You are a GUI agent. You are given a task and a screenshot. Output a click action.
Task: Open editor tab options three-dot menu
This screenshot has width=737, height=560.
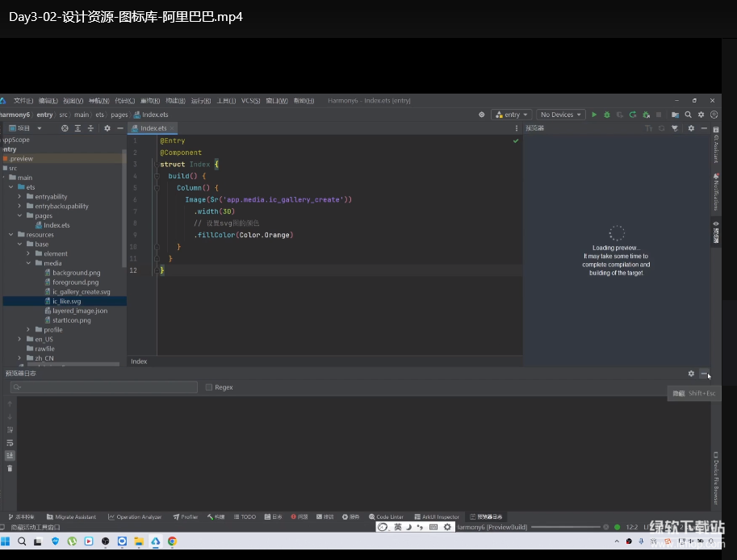click(x=516, y=128)
